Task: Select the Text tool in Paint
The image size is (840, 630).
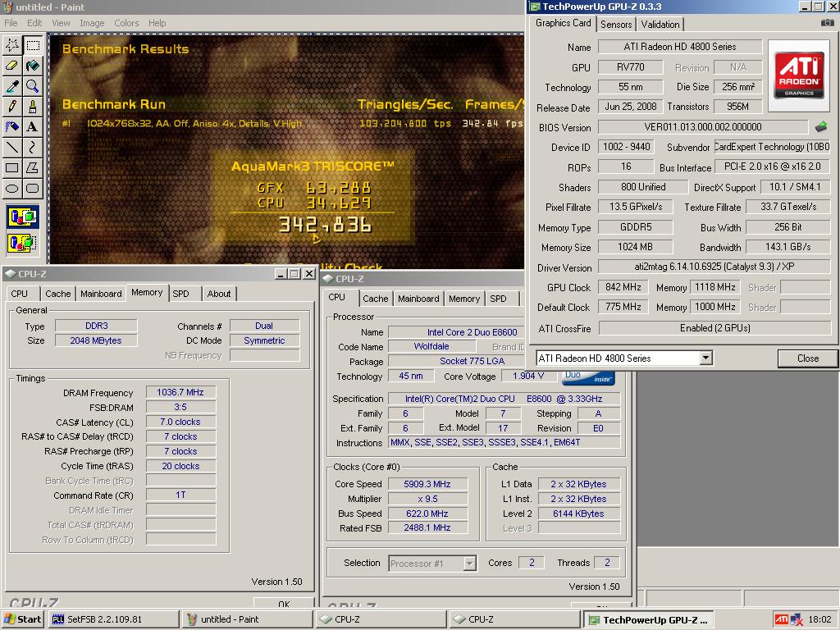Action: click(x=33, y=126)
